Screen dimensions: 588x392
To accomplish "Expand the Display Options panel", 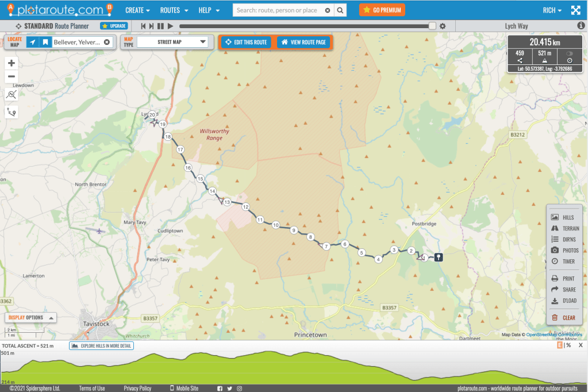I will (x=31, y=317).
